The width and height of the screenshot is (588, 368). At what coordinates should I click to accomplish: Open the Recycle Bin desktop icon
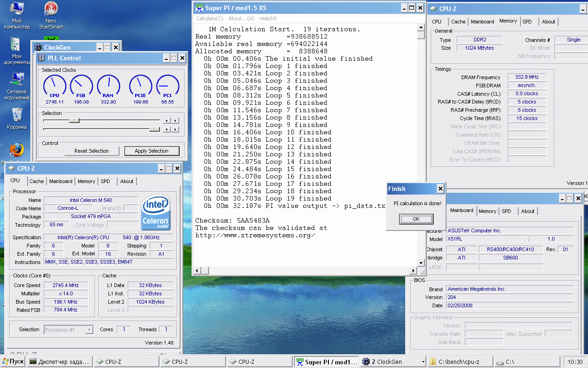(17, 118)
